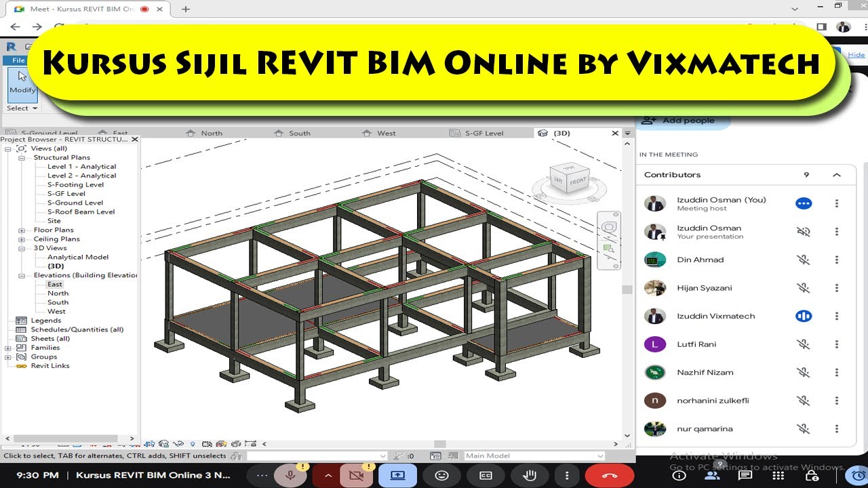868x488 pixels.
Task: Toggle the Meet microphone button
Action: tap(290, 475)
